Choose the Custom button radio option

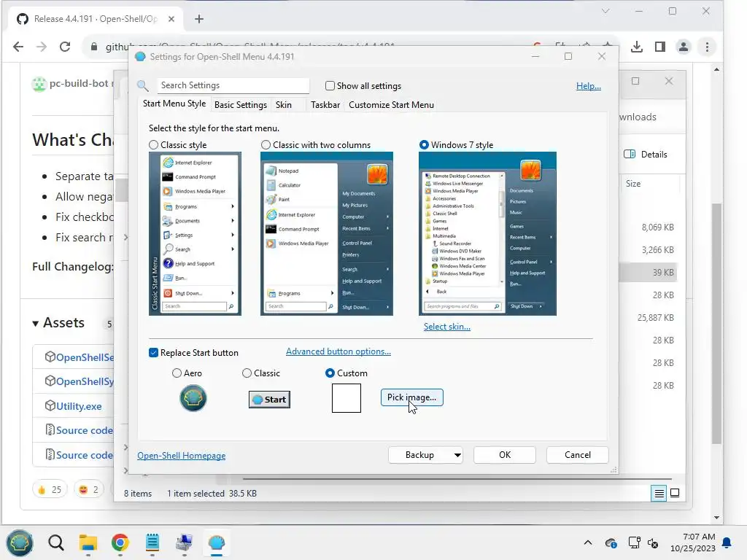[x=330, y=373]
